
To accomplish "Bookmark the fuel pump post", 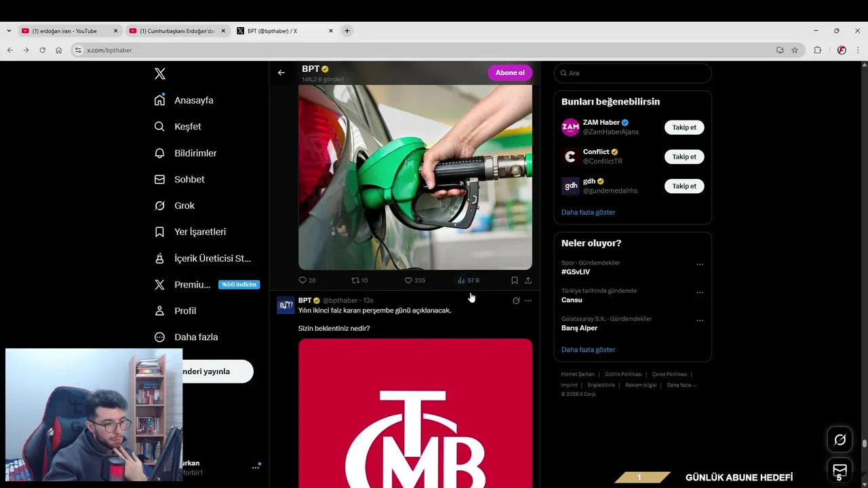I will (x=515, y=280).
